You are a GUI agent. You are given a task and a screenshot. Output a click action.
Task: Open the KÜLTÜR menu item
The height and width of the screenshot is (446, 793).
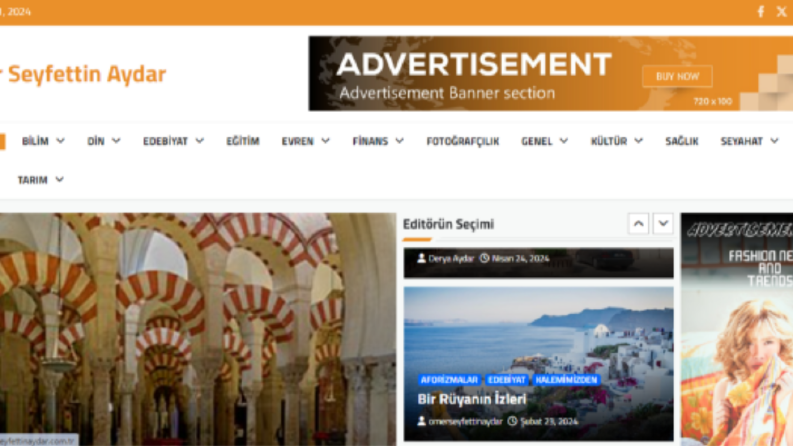pyautogui.click(x=609, y=141)
